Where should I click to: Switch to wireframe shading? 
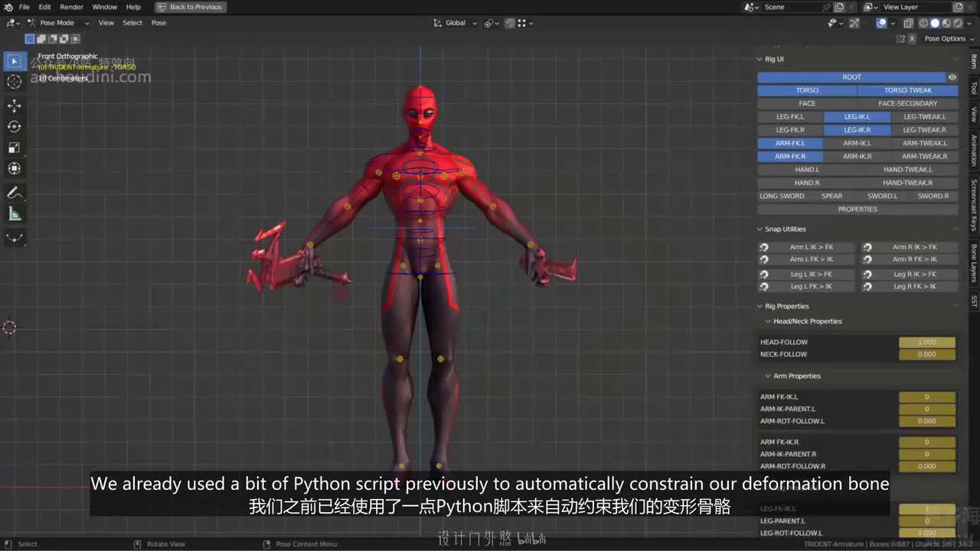(924, 23)
